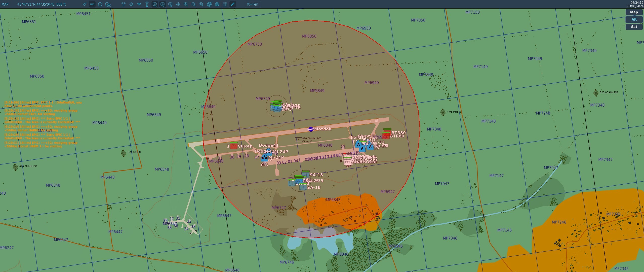Click the MP6547 grid label near shelters
644x272 pixels.
point(170,224)
